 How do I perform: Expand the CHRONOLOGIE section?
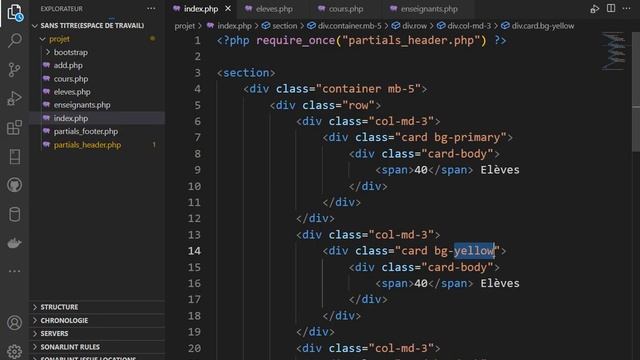tap(97, 320)
